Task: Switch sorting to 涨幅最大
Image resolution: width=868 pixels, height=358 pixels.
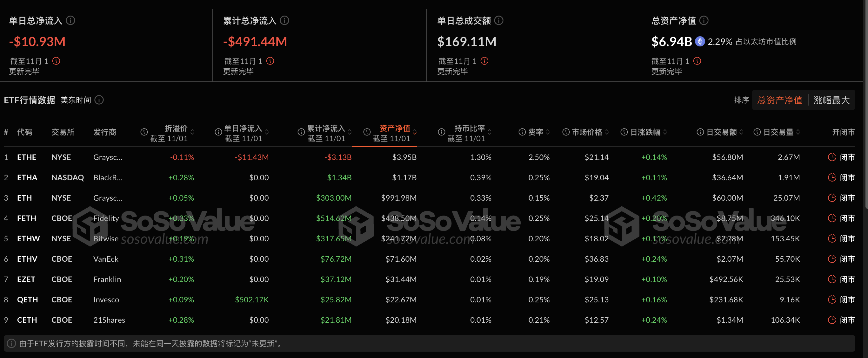Action: tap(831, 100)
